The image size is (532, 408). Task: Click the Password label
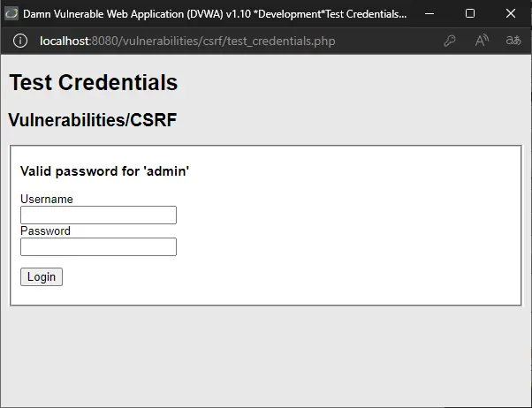[x=45, y=231]
